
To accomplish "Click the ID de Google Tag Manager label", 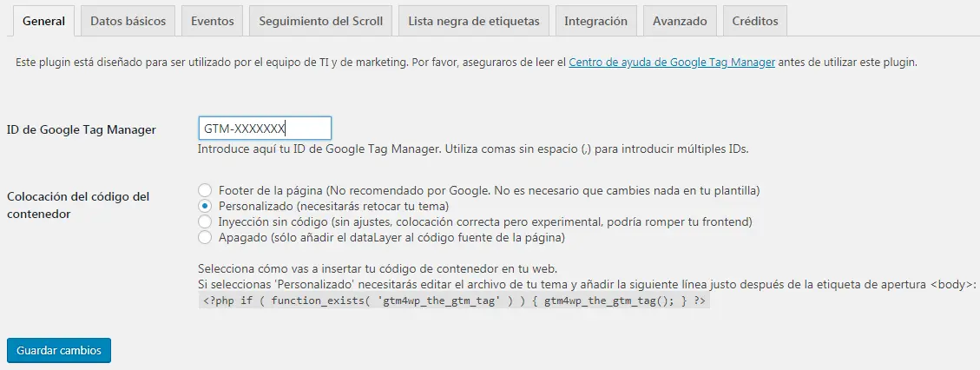I will [82, 129].
